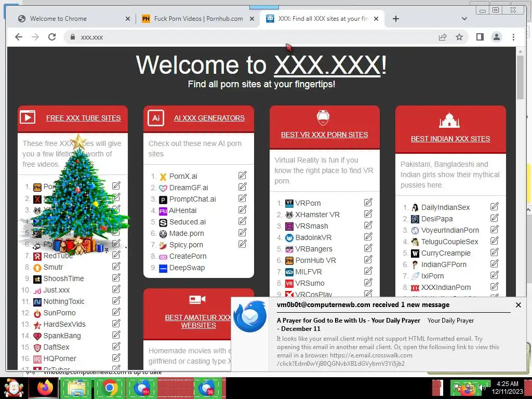Click the edit icon next to VRSmash

pyautogui.click(x=368, y=225)
